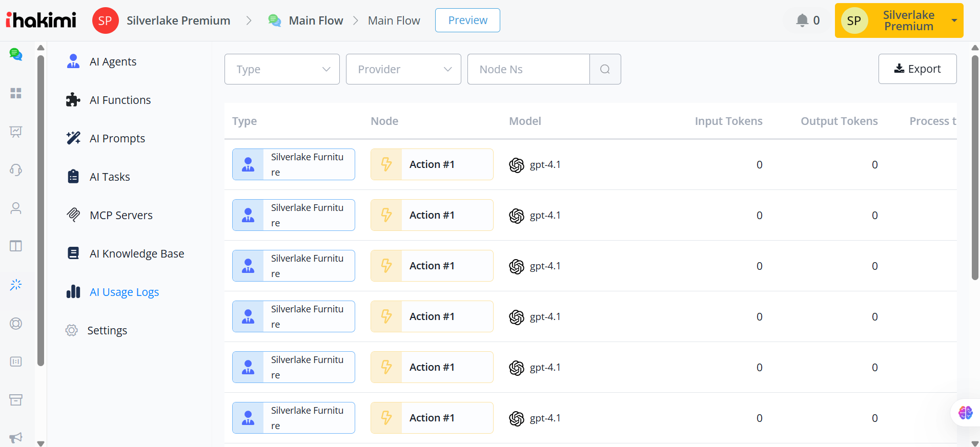The width and height of the screenshot is (980, 447).
Task: Open the headset support icon in left rail
Action: (x=16, y=170)
